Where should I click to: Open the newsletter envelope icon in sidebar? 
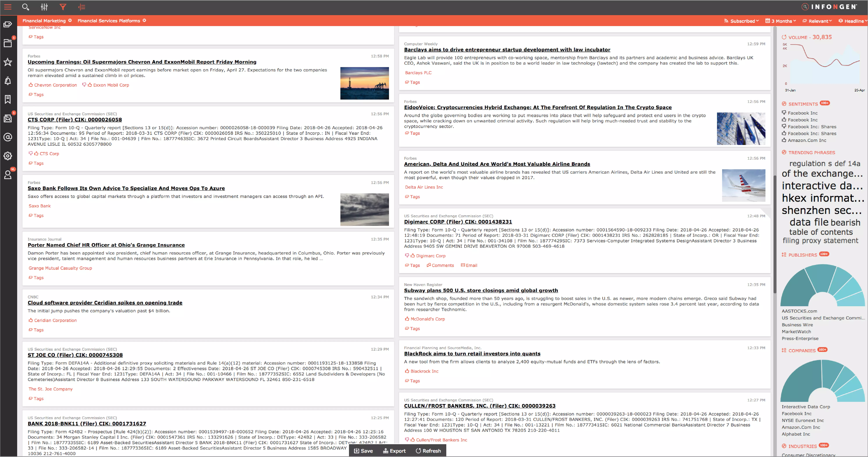8,118
